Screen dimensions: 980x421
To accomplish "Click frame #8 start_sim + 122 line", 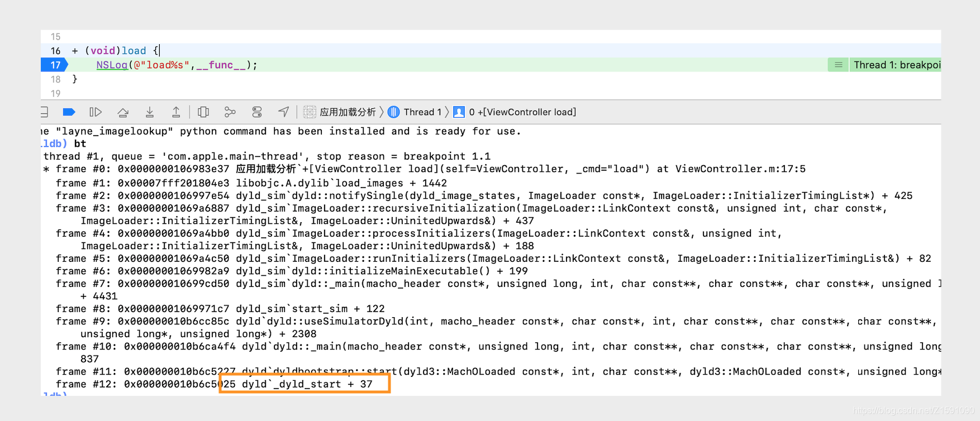I will (x=220, y=309).
